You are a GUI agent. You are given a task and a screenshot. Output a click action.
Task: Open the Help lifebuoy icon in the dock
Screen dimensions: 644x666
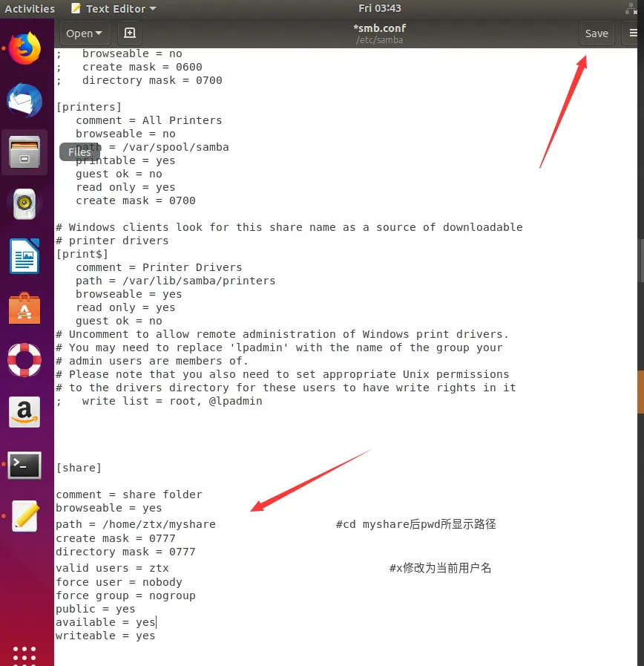click(x=24, y=360)
